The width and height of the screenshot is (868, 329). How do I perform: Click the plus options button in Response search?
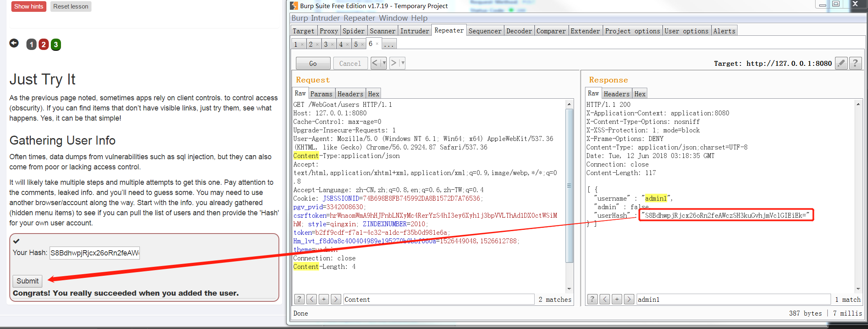(x=617, y=299)
